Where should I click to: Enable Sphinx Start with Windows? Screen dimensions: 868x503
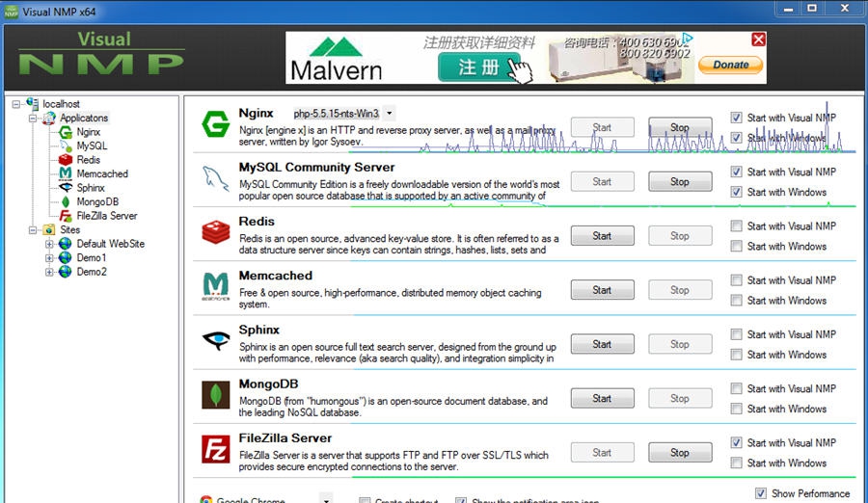tap(736, 355)
